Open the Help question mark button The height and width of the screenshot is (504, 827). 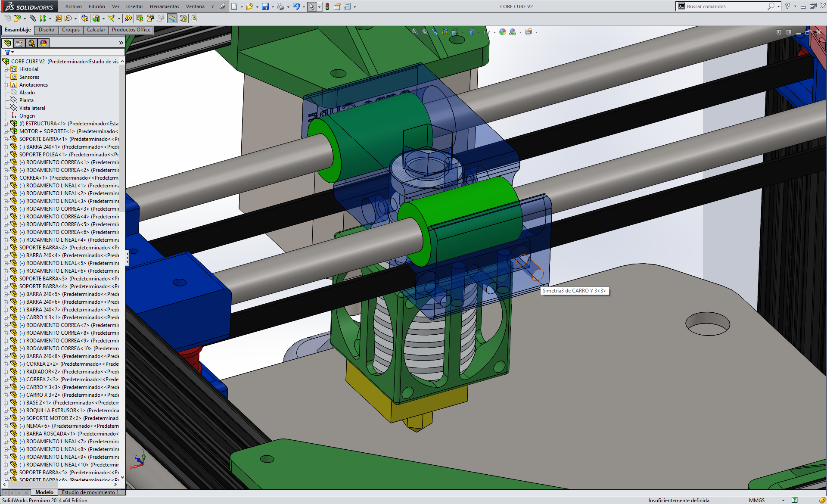787,6
